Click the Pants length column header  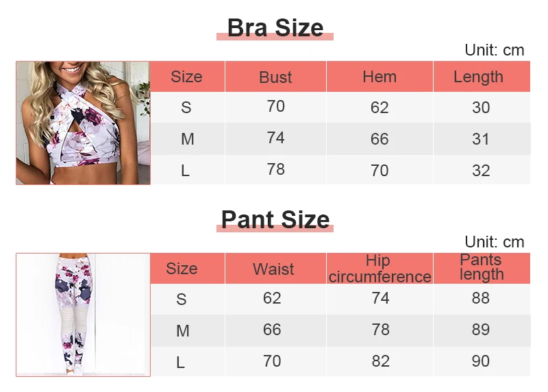pos(482,269)
